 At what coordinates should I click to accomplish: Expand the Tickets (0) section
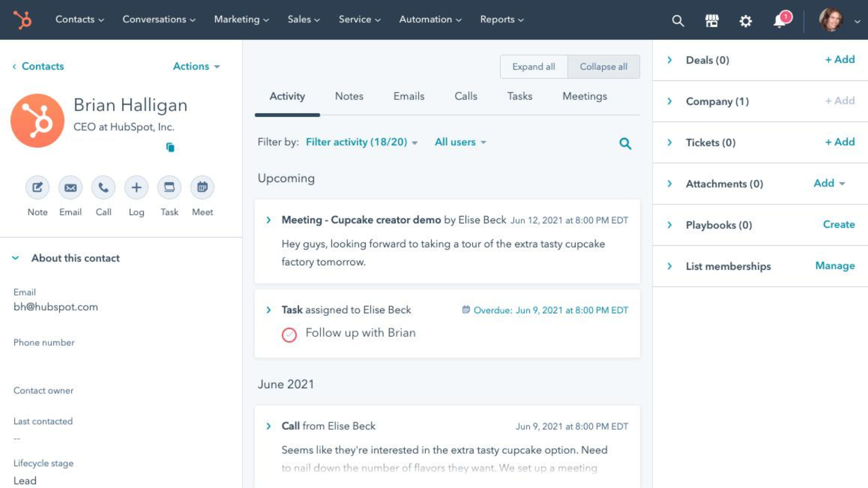coord(670,142)
